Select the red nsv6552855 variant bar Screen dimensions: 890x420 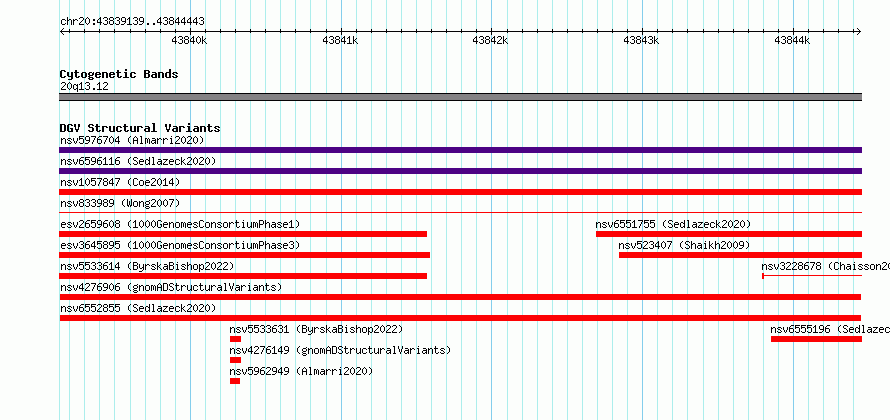[x=460, y=318]
